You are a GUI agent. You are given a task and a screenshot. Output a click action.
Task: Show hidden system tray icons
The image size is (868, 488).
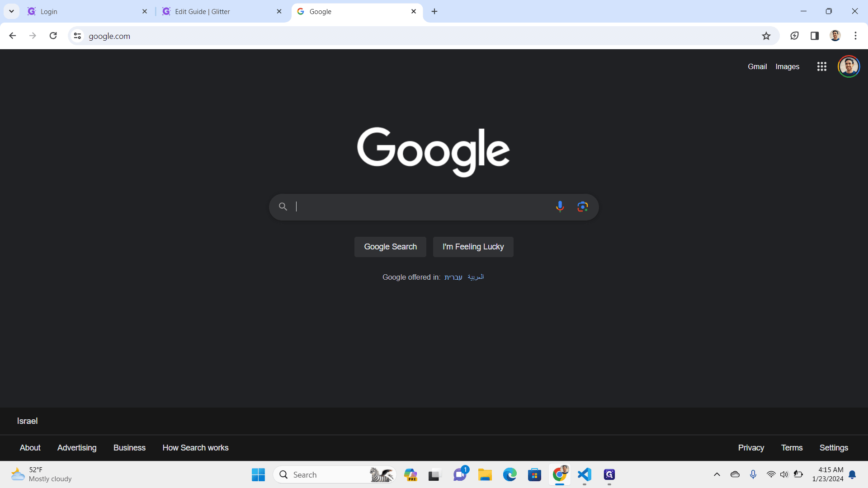pyautogui.click(x=717, y=474)
